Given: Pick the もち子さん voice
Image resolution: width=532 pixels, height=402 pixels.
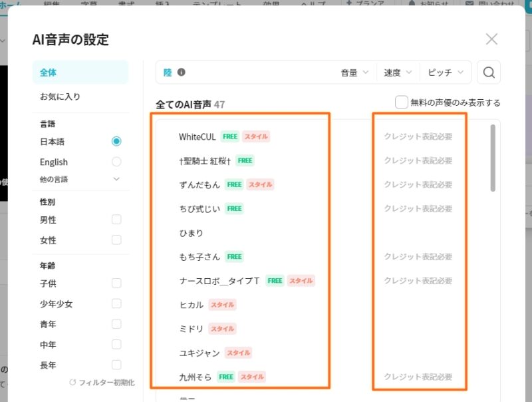Looking at the screenshot, I should 199,257.
